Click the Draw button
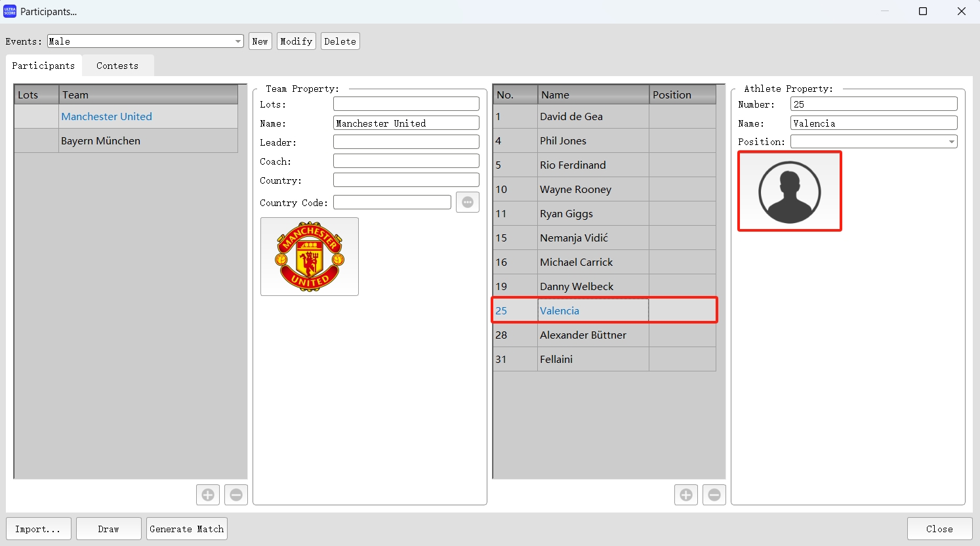Image resolution: width=980 pixels, height=546 pixels. click(x=108, y=529)
